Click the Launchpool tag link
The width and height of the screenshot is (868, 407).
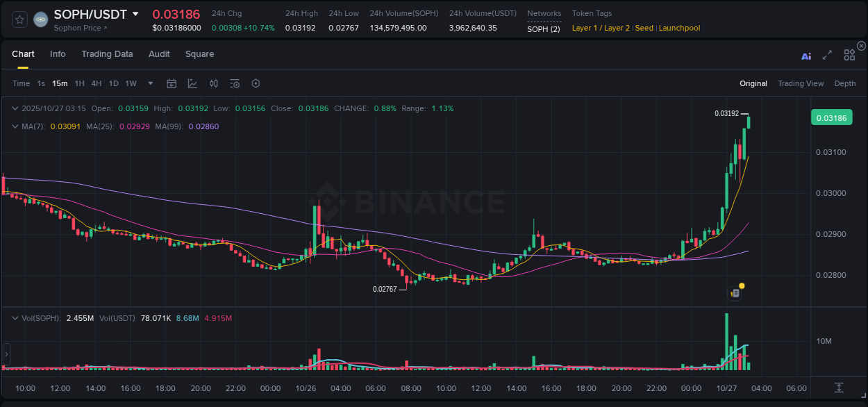(679, 28)
